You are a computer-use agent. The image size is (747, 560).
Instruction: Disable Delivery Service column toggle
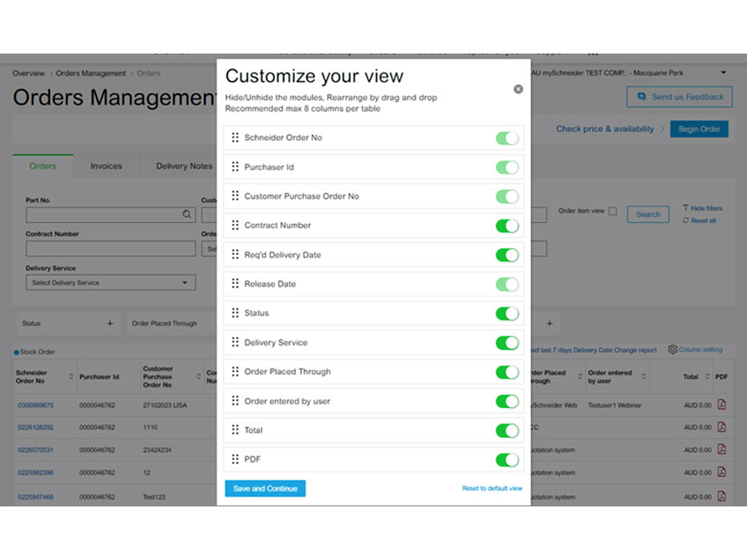[507, 343]
